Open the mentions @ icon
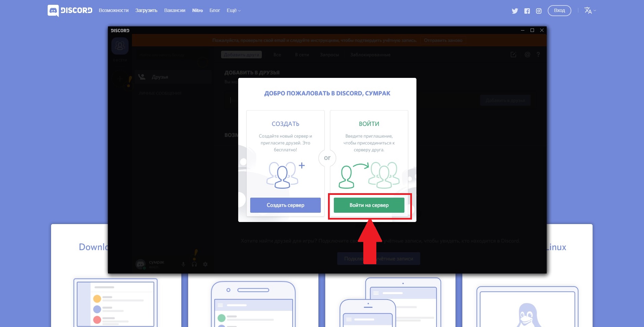The image size is (644, 327). point(527,55)
